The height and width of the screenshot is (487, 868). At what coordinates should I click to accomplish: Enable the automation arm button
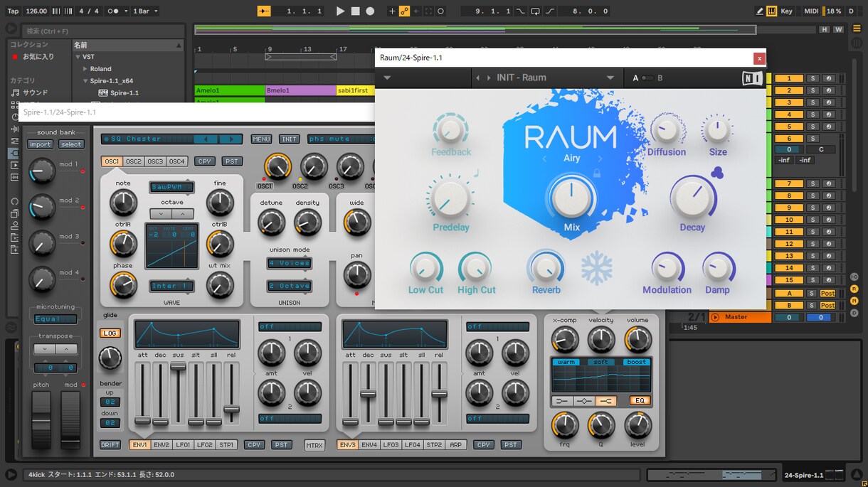[404, 11]
